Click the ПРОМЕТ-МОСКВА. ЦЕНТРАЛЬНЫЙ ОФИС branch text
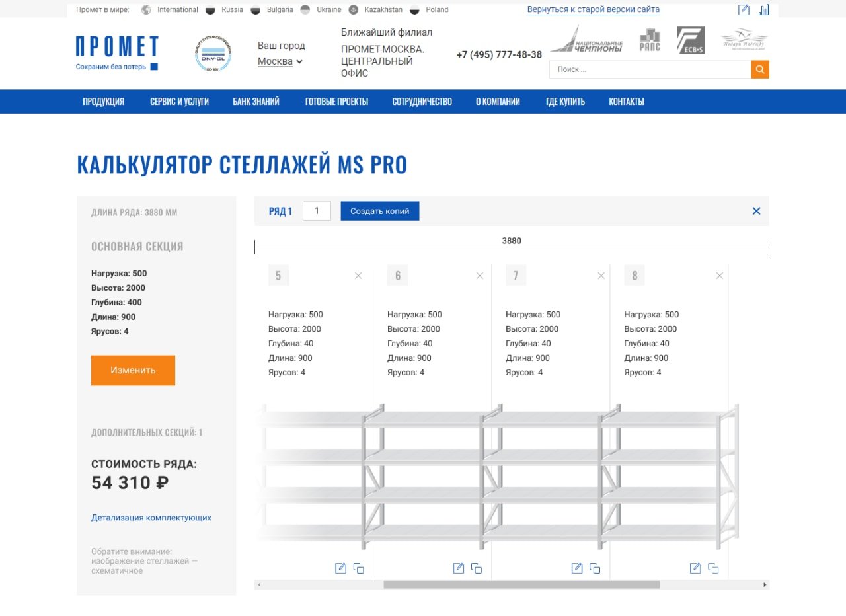The width and height of the screenshot is (846, 616). (x=383, y=61)
